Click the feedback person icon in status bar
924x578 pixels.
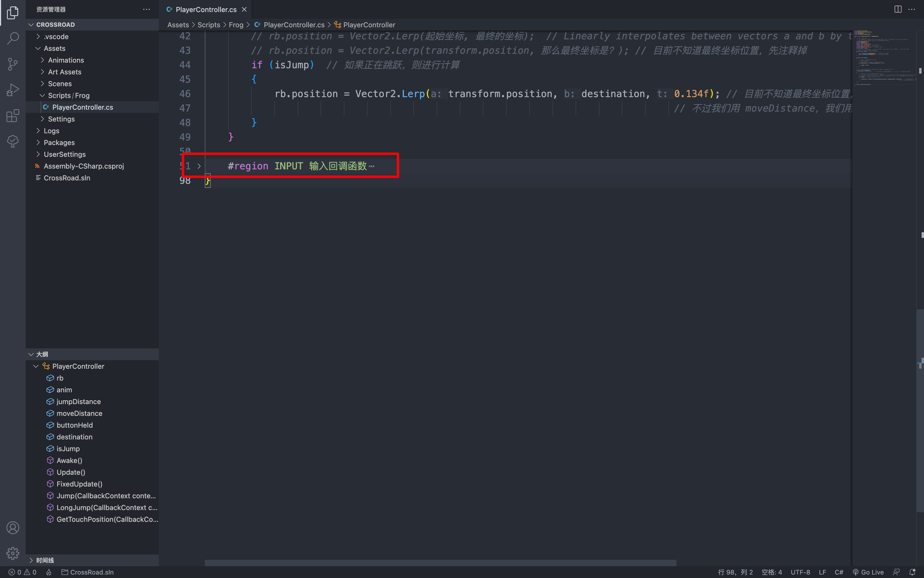coord(896,572)
